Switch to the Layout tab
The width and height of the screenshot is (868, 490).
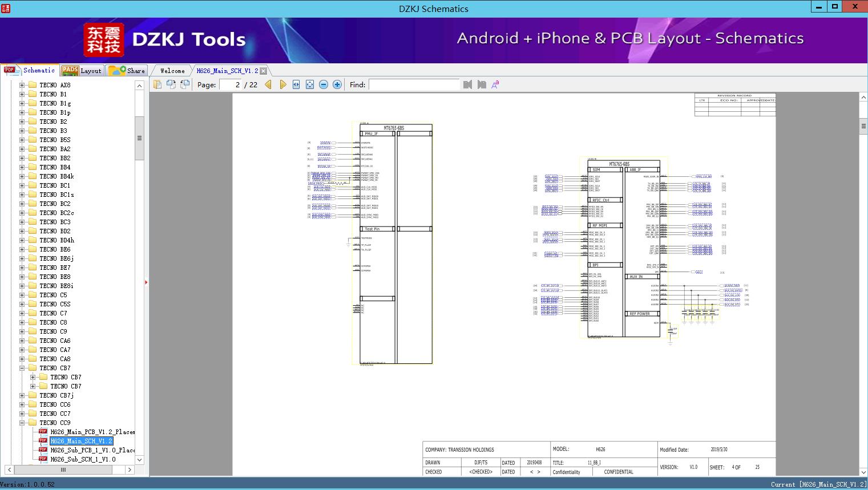(83, 71)
